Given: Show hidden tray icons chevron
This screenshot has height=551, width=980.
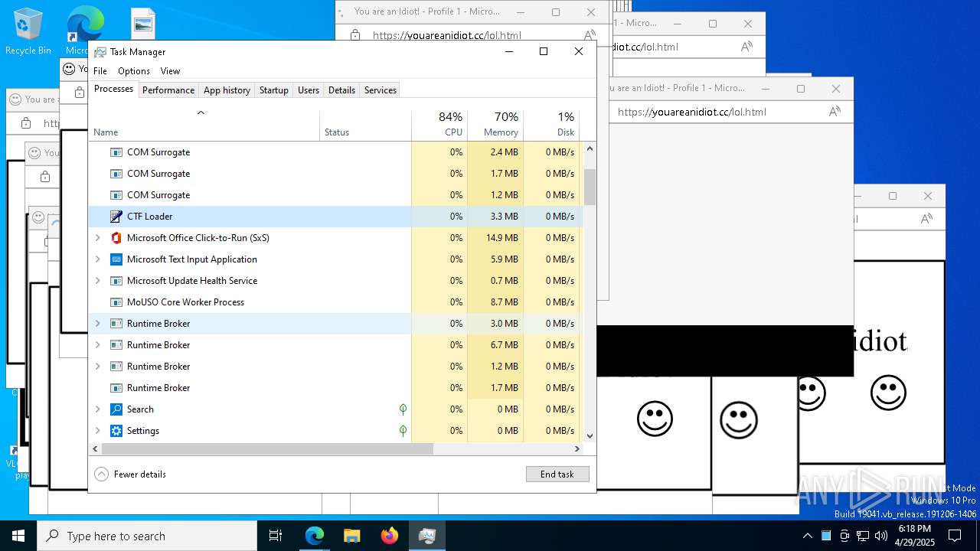Looking at the screenshot, I should pyautogui.click(x=808, y=536).
